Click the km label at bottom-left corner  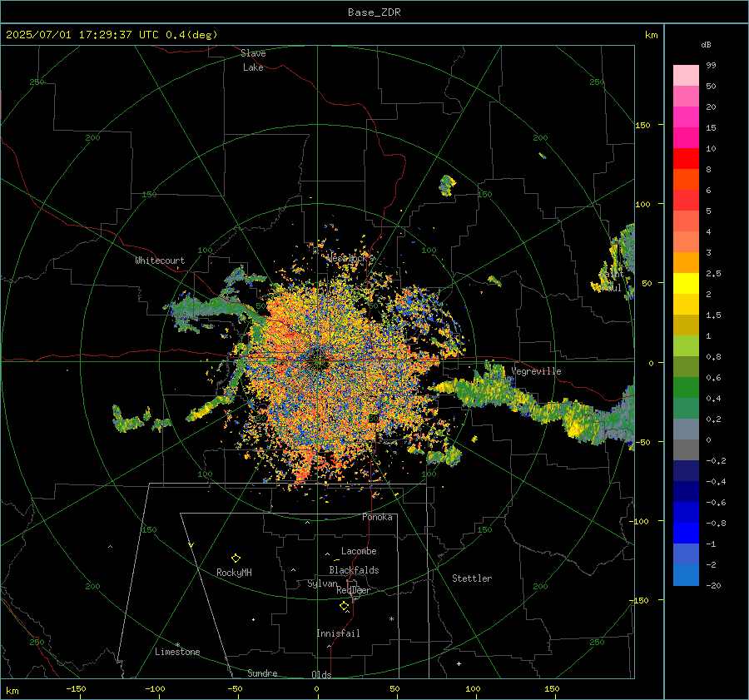(x=12, y=691)
